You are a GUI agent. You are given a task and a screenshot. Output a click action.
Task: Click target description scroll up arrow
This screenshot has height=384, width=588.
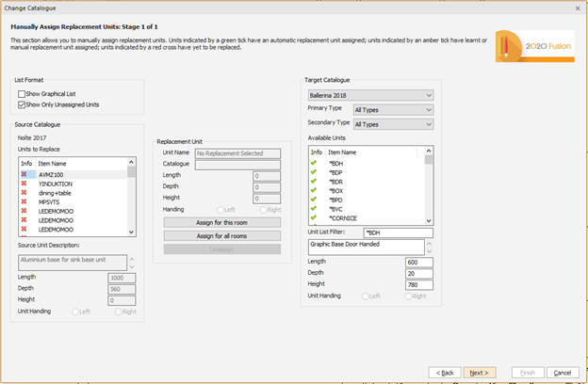pyautogui.click(x=430, y=244)
